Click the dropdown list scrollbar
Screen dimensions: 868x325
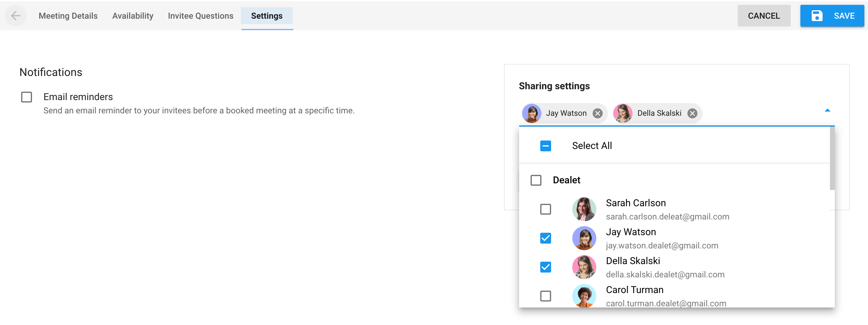coord(832,158)
